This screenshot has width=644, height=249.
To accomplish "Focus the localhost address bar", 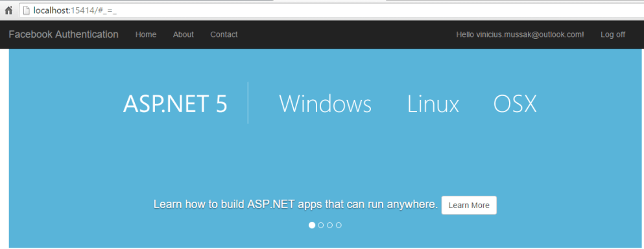I will point(331,10).
